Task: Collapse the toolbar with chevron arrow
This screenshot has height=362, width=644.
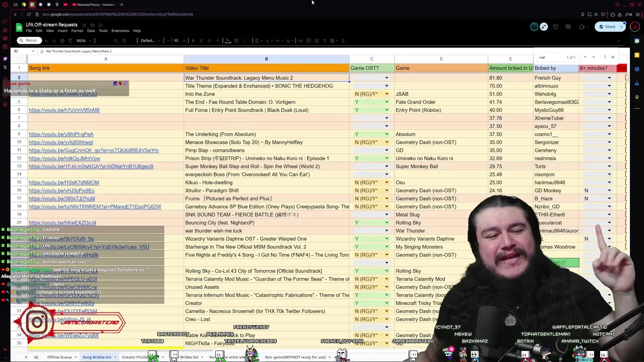Action: pyautogui.click(x=619, y=41)
